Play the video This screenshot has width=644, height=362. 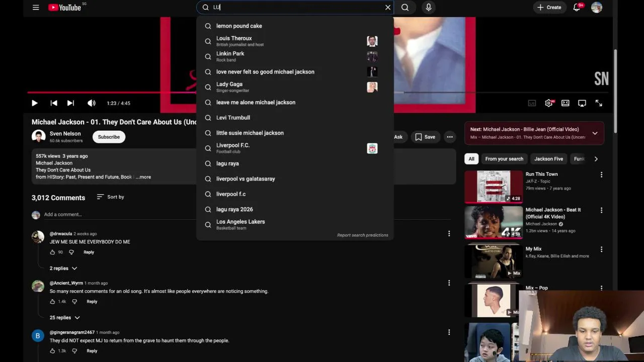coord(35,103)
